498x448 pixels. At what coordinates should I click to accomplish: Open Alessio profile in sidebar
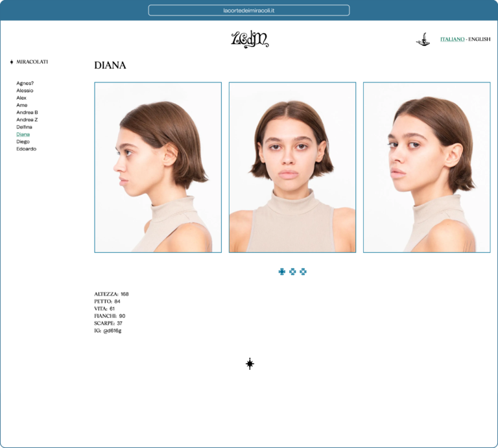tap(25, 91)
